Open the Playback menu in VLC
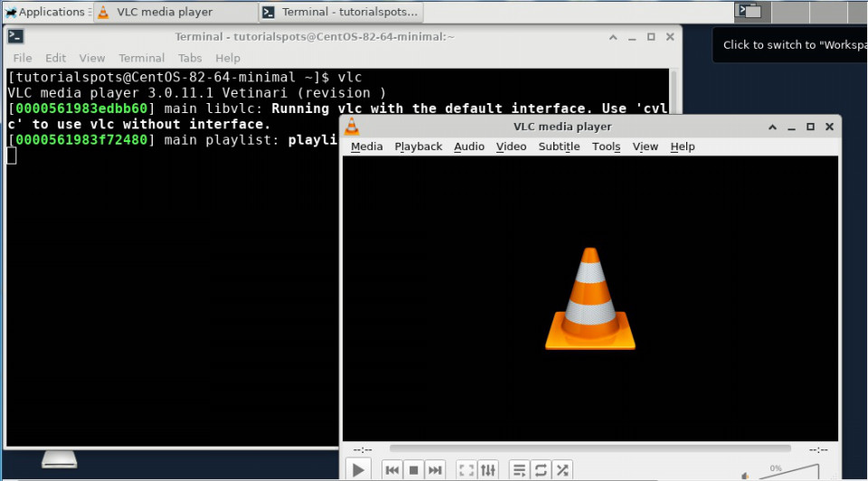The width and height of the screenshot is (868, 481). point(418,146)
